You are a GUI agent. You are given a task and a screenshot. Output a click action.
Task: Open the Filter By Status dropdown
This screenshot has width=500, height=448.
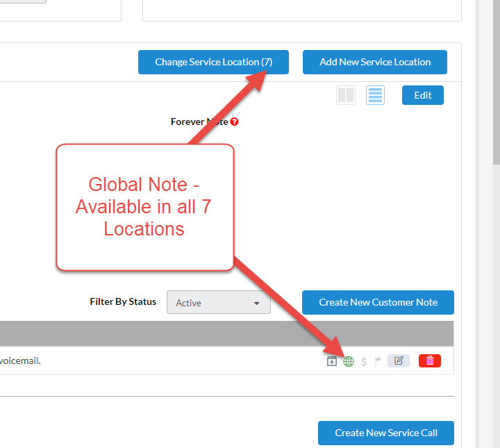218,303
